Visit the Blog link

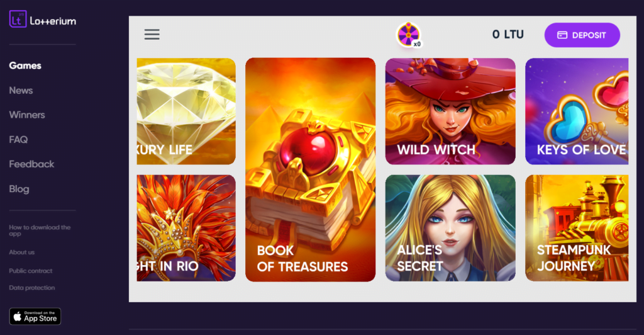[19, 189]
